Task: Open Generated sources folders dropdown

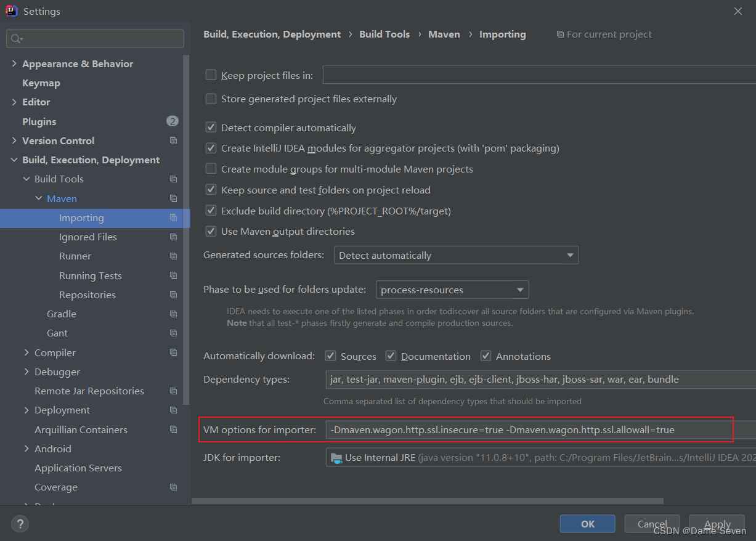Action: 457,255
